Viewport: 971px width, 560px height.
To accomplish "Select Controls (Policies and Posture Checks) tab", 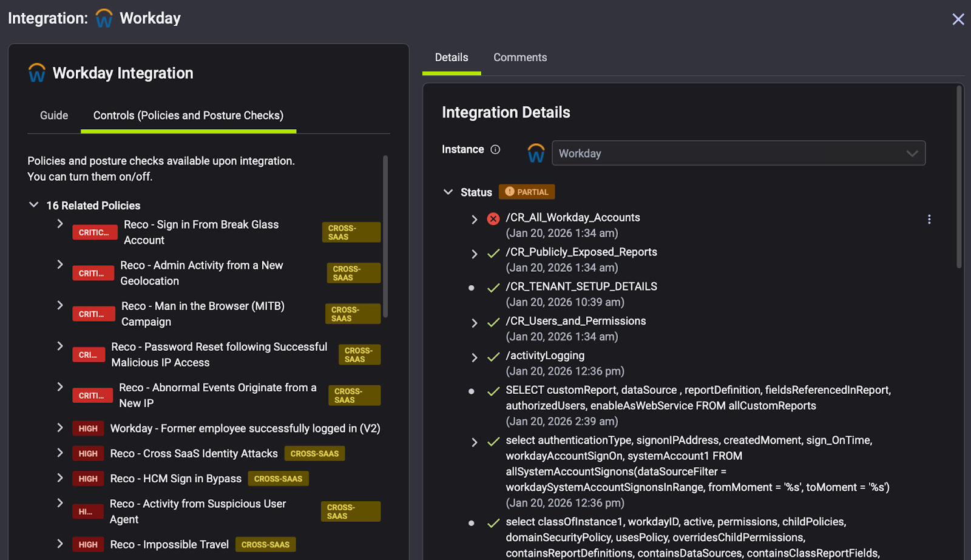I will (x=188, y=115).
